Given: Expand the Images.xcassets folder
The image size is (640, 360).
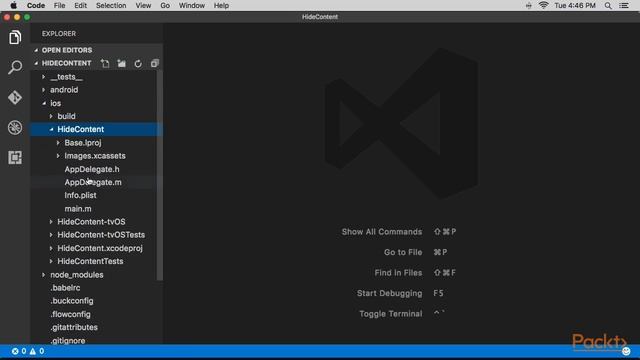Looking at the screenshot, I should [x=58, y=156].
